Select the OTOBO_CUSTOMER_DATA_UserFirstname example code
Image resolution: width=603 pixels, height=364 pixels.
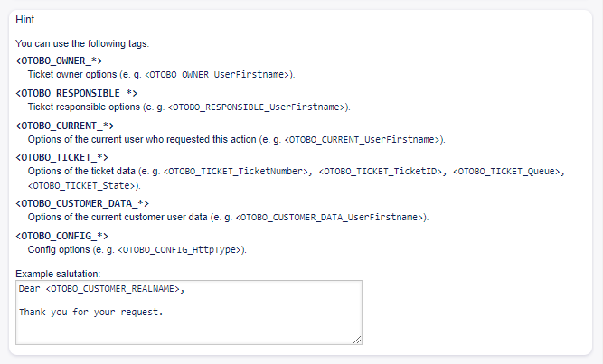tap(330, 218)
